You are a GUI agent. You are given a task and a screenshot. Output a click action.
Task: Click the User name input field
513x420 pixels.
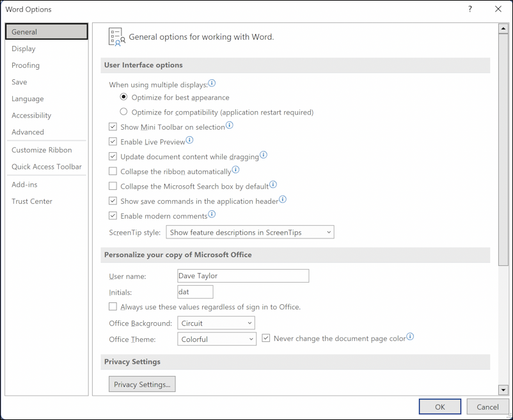(x=243, y=276)
